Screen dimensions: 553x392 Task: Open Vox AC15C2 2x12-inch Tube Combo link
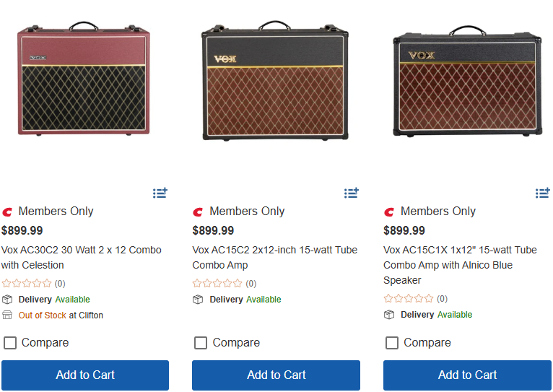274,257
